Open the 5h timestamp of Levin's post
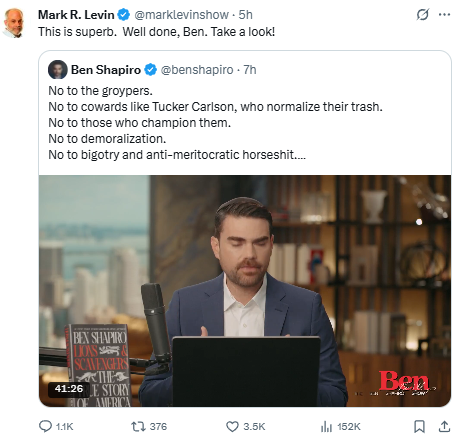 coord(246,15)
